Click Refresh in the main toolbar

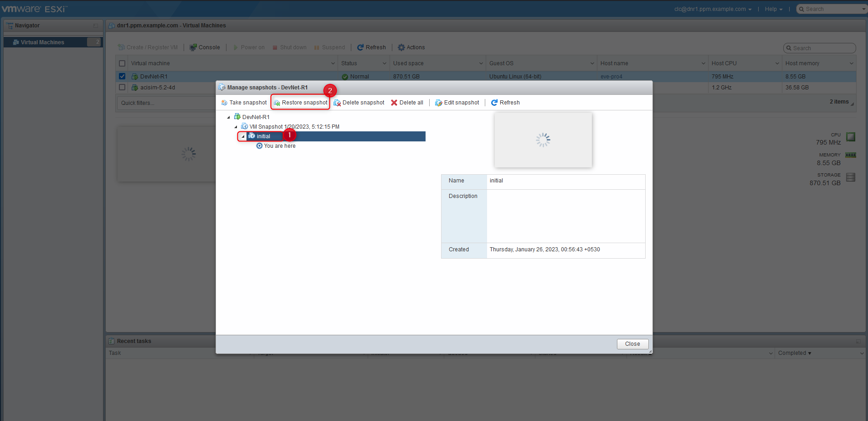click(371, 47)
